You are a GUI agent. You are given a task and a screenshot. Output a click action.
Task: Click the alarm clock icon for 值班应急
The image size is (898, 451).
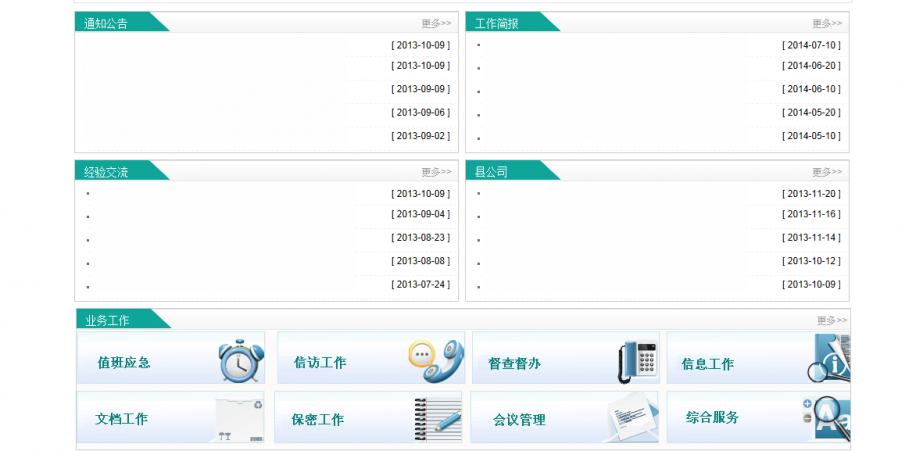coord(241,361)
